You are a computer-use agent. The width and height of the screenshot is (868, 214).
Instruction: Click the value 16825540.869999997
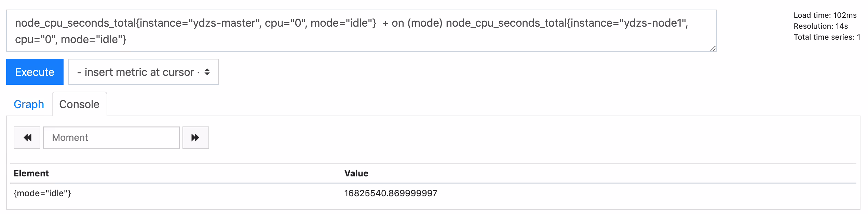[391, 193]
